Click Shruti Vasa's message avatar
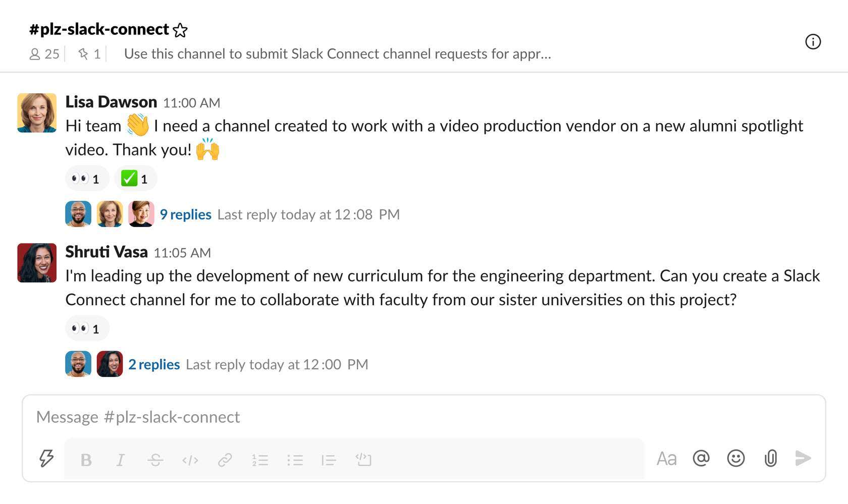Image resolution: width=848 pixels, height=504 pixels. (37, 262)
